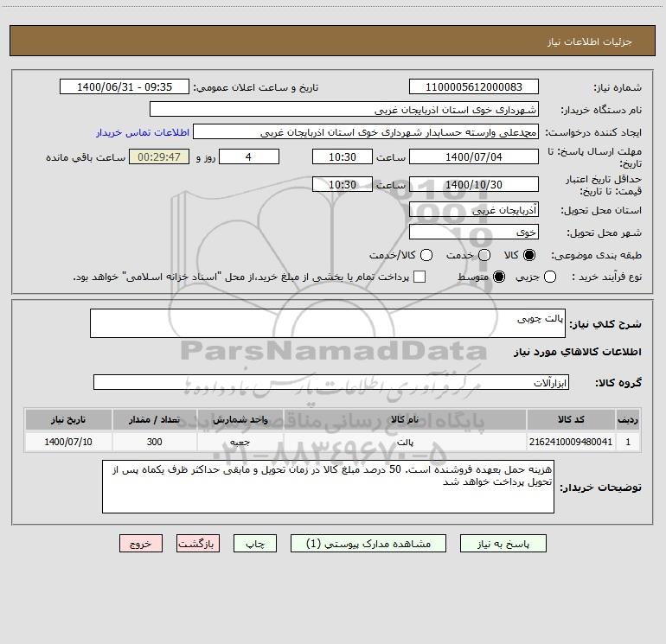Click product code cell 2162410009480041
666x644 pixels.
[x=571, y=442]
